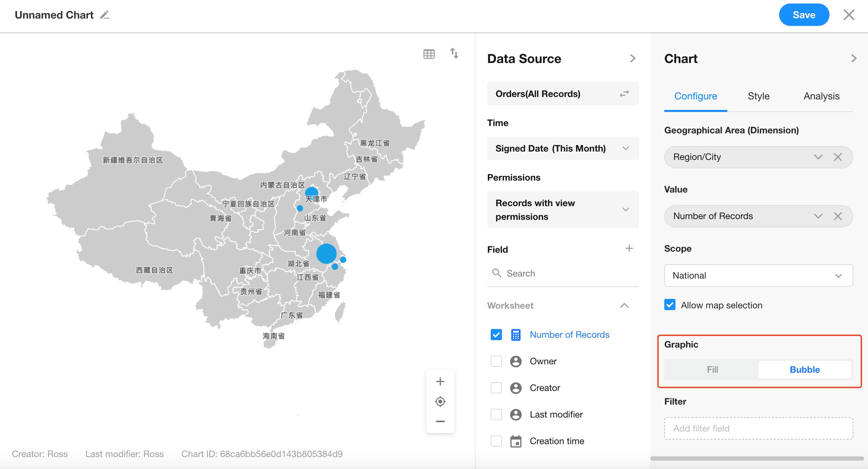Select Fill graphic mode
The image size is (868, 469).
pyautogui.click(x=712, y=370)
